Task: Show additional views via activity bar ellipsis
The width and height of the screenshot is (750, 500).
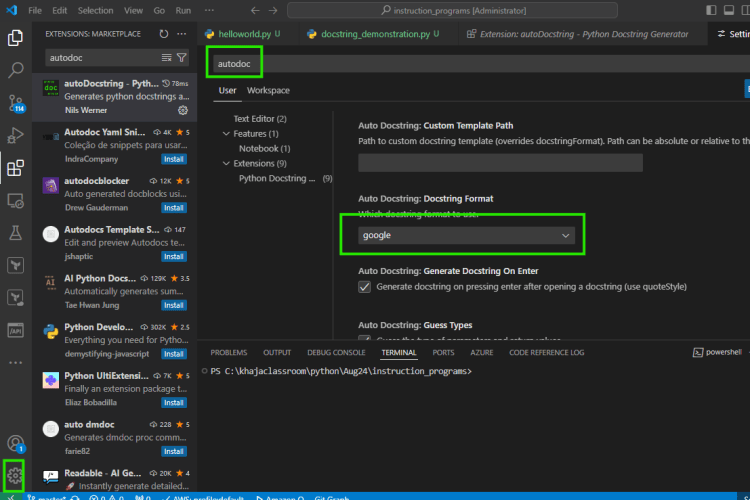Action: [15, 363]
